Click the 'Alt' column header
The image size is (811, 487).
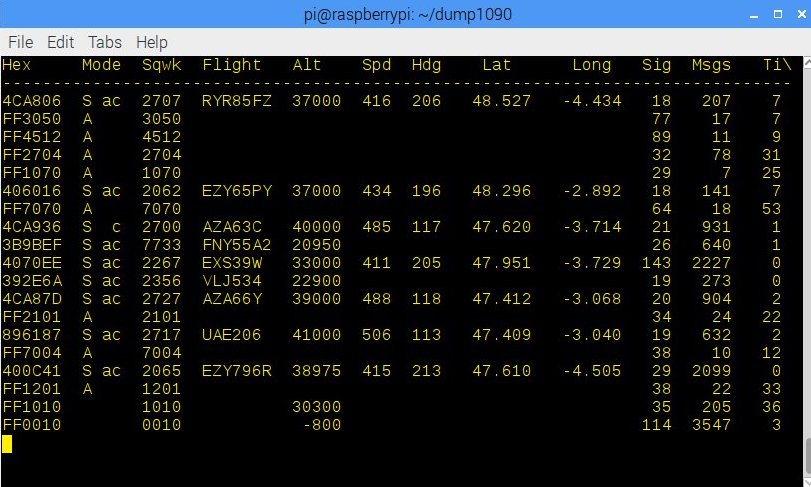(307, 65)
